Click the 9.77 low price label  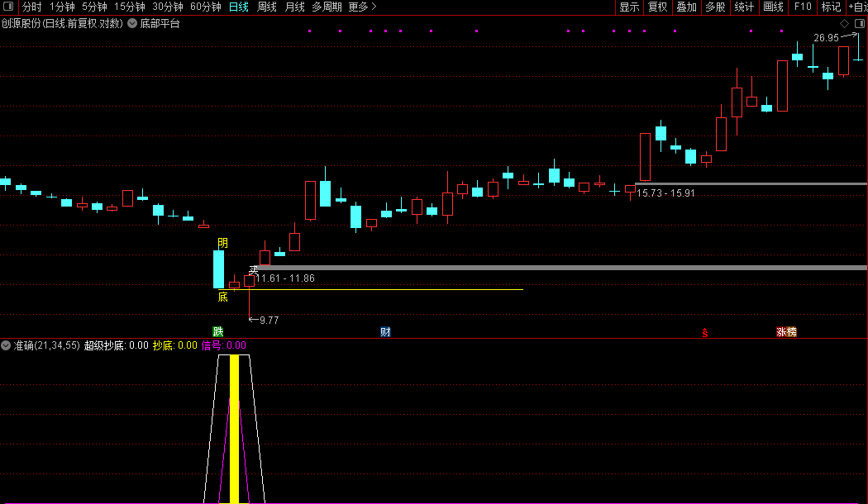[269, 321]
